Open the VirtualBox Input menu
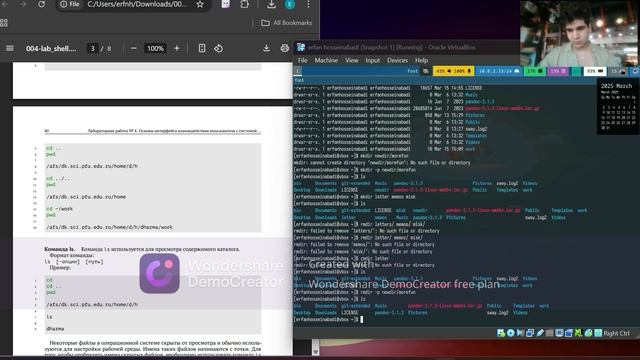Viewport: 640px width, 360px height. coord(372,60)
